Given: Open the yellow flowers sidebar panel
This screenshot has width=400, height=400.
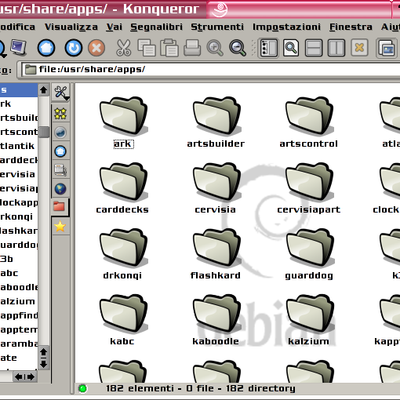Looking at the screenshot, I should coord(60,114).
